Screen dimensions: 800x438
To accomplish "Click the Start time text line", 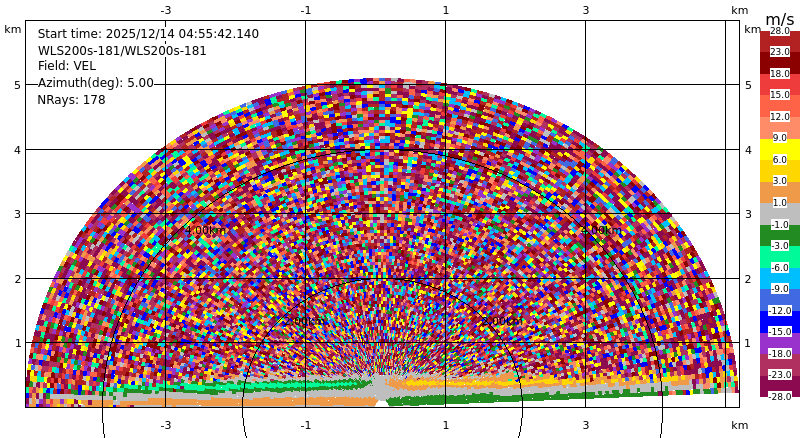I will pyautogui.click(x=148, y=34).
